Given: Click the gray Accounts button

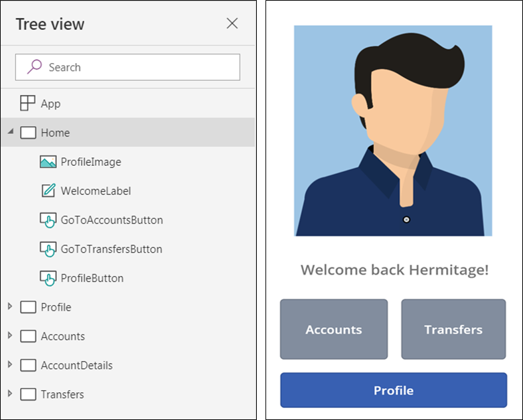Looking at the screenshot, I should pyautogui.click(x=334, y=329).
